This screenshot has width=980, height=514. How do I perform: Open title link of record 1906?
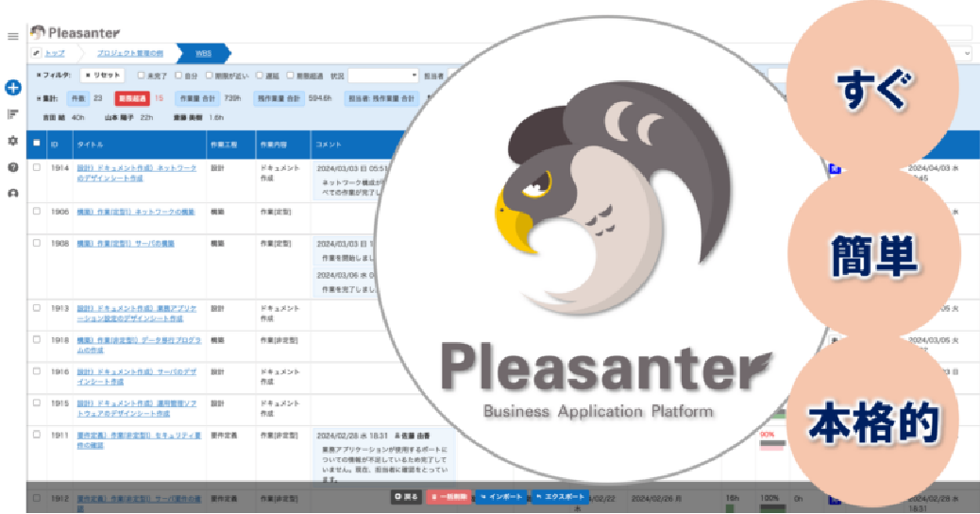[x=136, y=212]
